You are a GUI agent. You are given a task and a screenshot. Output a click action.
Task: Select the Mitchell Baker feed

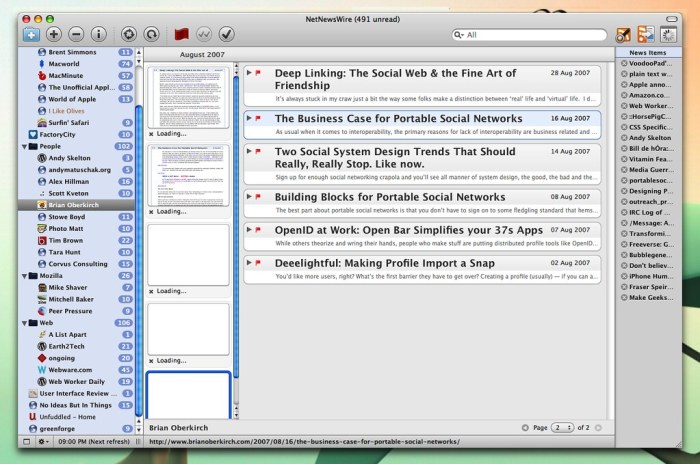(76, 299)
